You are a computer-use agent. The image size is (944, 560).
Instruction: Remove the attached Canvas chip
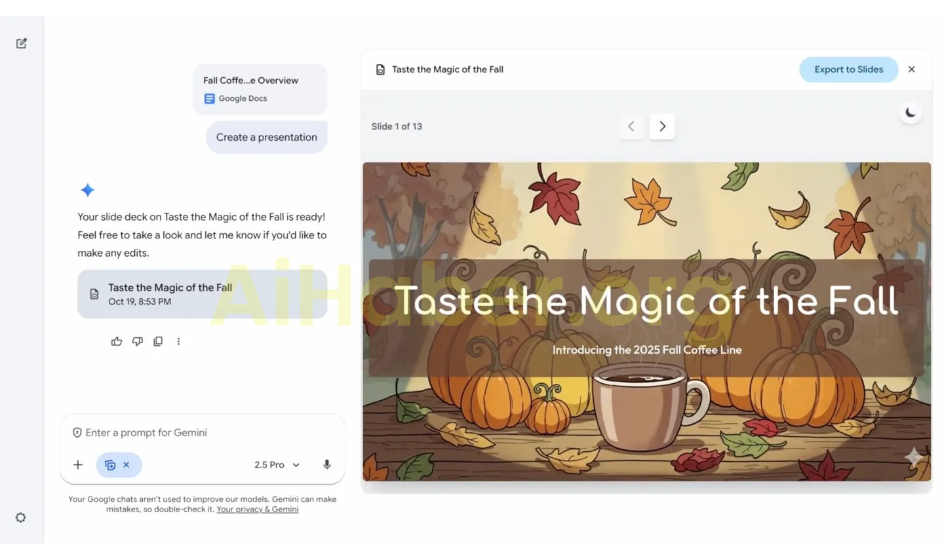click(x=127, y=464)
